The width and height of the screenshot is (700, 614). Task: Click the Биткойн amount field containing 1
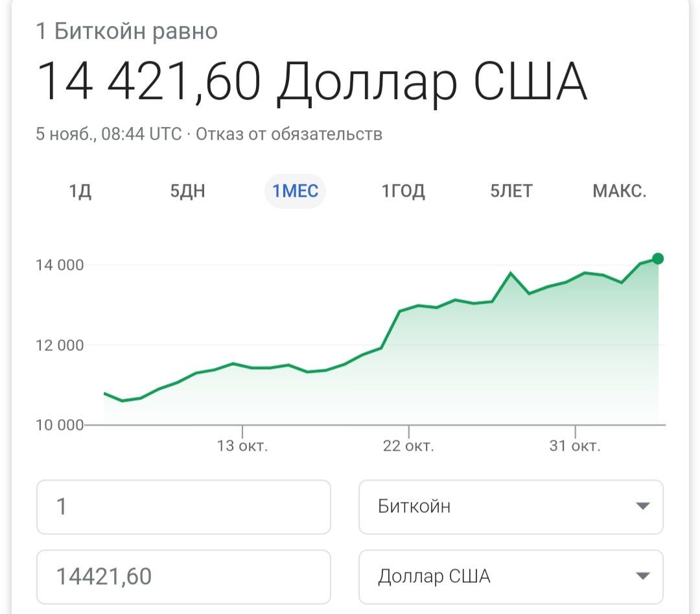point(183,507)
